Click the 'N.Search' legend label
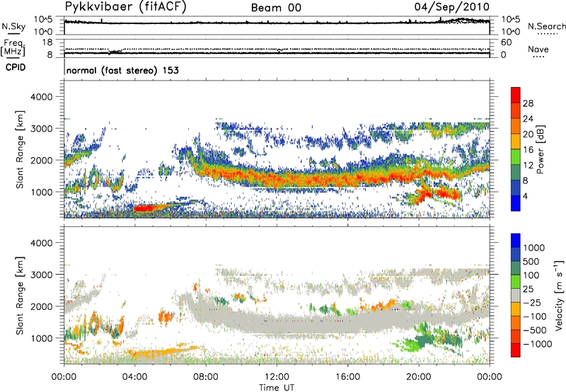This screenshot has width=566, height=392. click(546, 26)
